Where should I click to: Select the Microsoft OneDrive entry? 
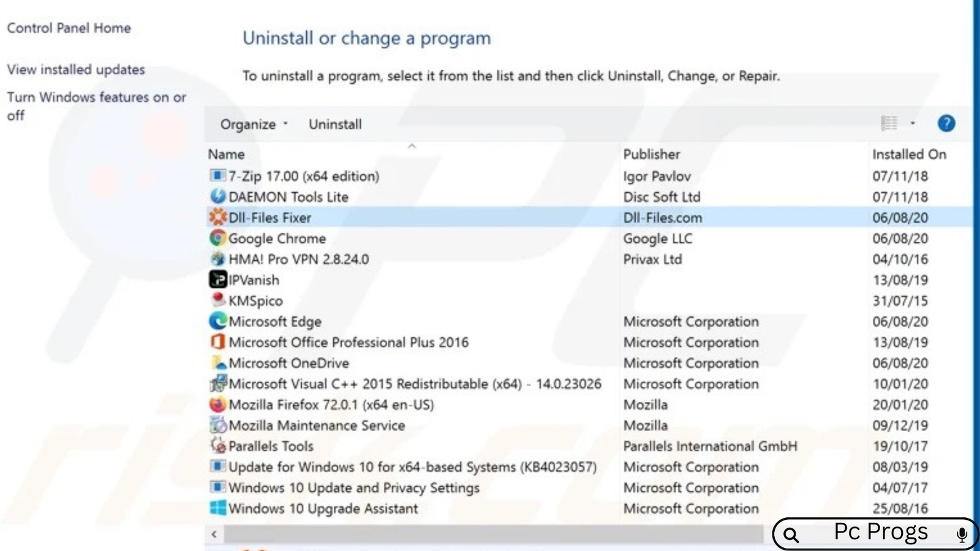[588, 363]
